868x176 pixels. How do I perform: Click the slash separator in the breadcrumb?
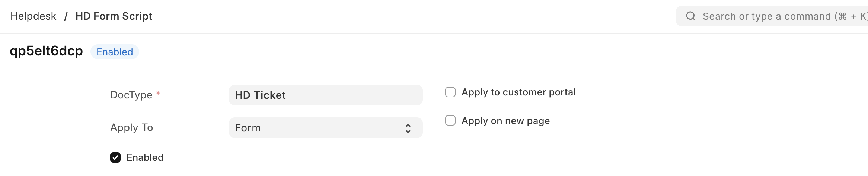click(x=66, y=16)
